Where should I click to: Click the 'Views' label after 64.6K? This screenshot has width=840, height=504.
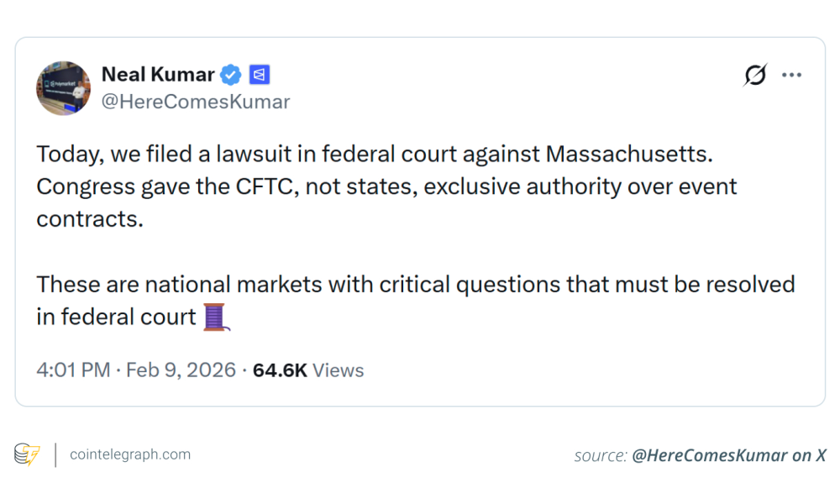click(339, 370)
